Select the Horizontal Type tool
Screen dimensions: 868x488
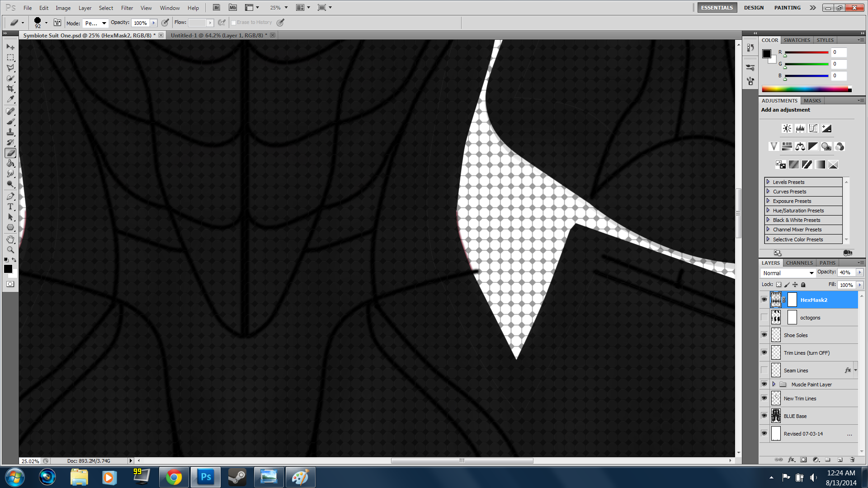(x=10, y=206)
